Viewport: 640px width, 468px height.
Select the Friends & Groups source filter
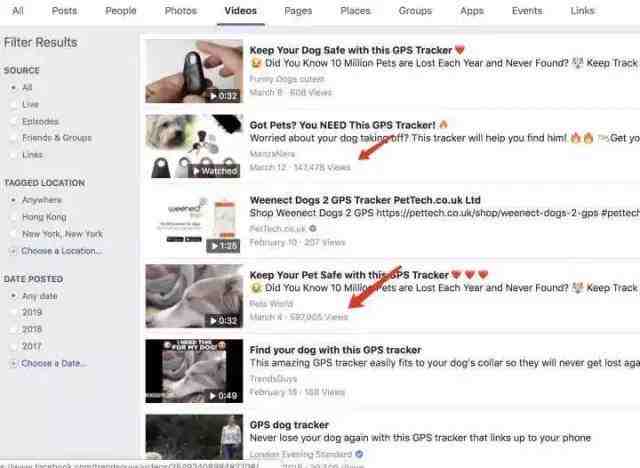[13, 138]
